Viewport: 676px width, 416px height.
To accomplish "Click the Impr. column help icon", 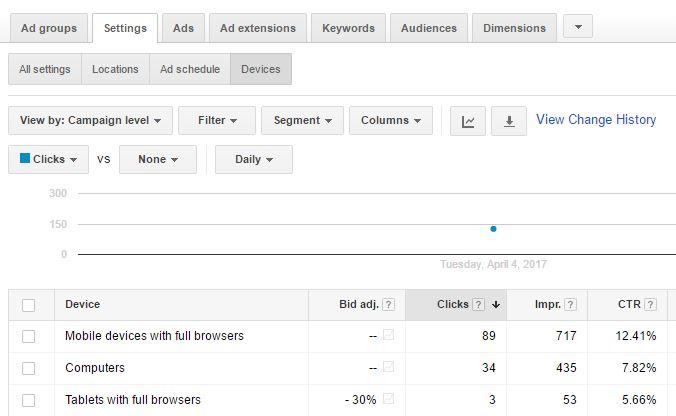I will pos(570,305).
